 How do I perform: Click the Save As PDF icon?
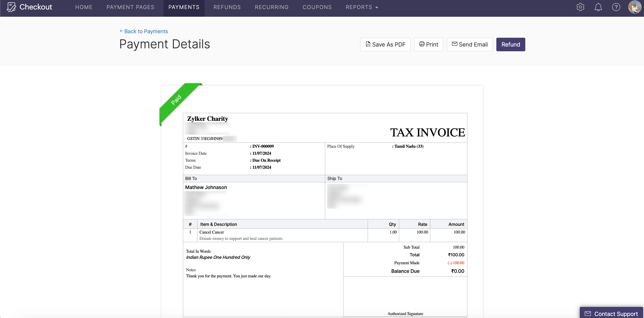click(368, 44)
